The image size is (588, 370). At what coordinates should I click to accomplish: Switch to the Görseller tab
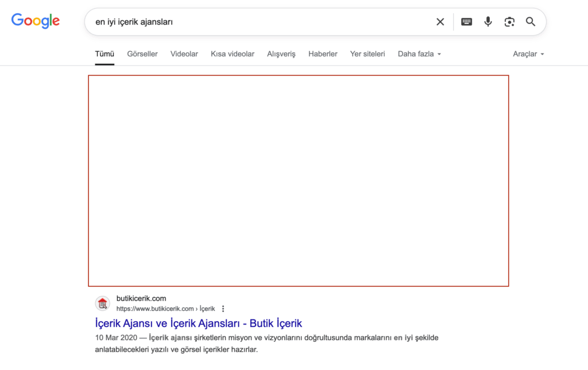coord(142,53)
